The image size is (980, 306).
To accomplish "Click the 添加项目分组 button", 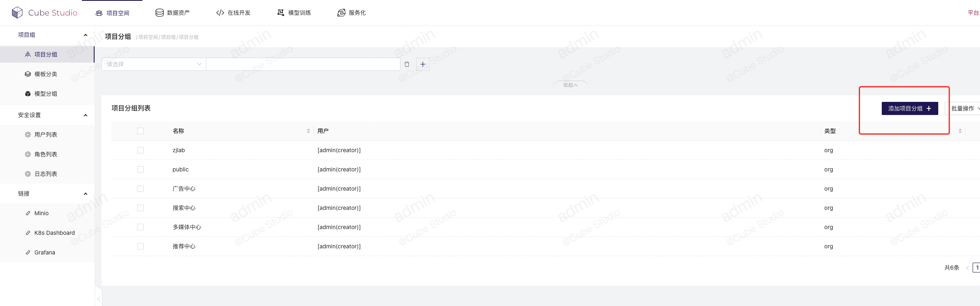I will (x=910, y=108).
